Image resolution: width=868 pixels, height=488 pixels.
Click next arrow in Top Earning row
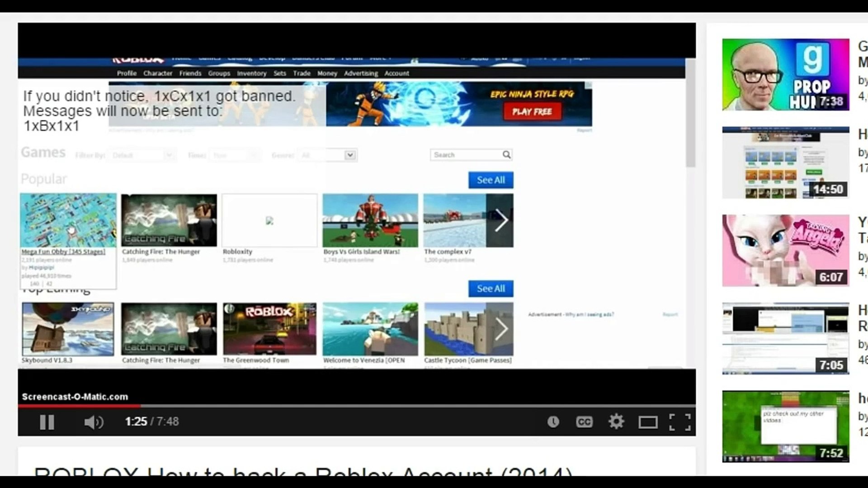pyautogui.click(x=500, y=329)
